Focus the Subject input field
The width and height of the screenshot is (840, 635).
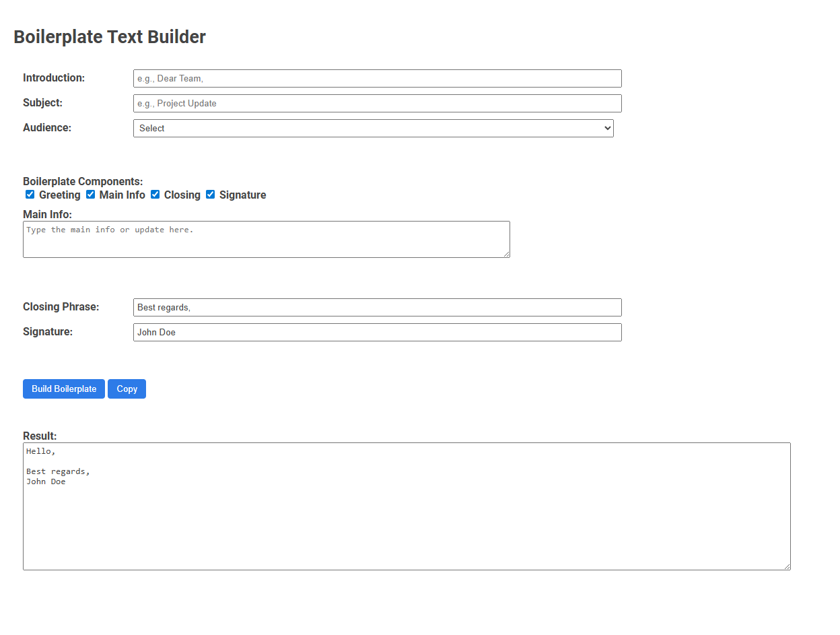click(x=377, y=103)
